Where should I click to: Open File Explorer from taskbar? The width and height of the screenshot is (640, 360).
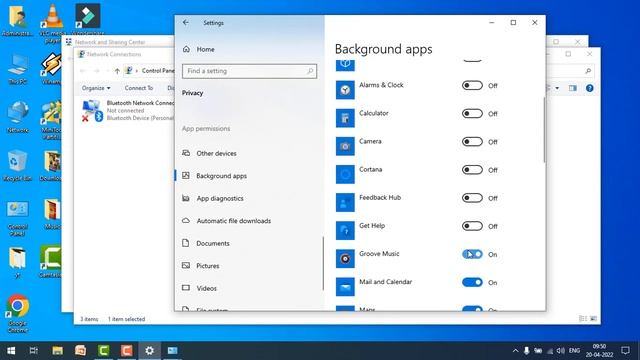(57, 351)
